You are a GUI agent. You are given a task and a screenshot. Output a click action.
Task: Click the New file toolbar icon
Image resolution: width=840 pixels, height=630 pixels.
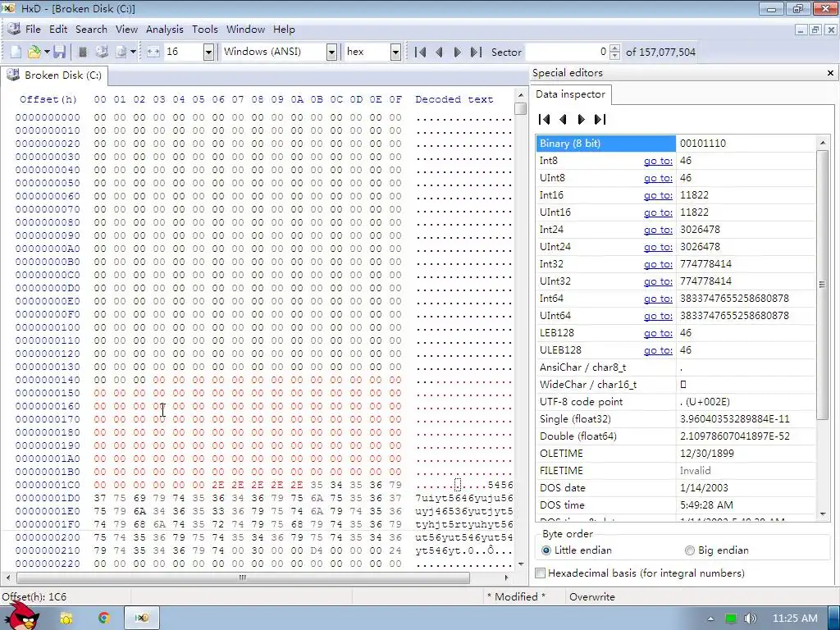(x=16, y=52)
